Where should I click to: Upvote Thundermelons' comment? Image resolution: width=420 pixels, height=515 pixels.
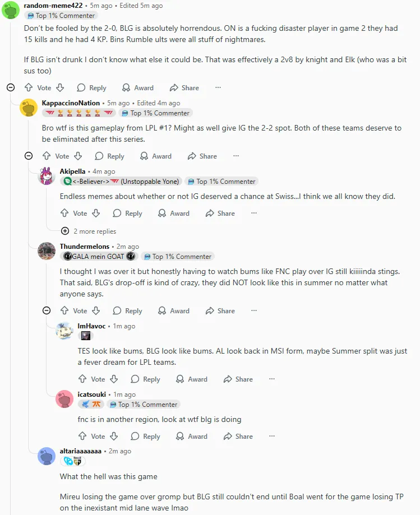pyautogui.click(x=64, y=310)
